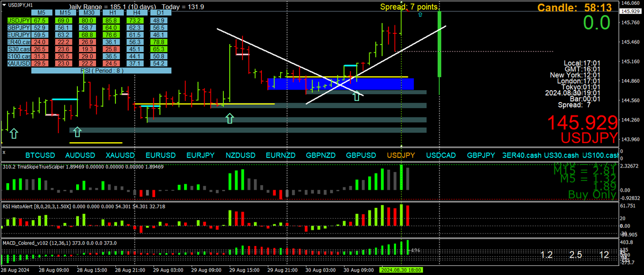Click the GER40 D1 RSI value 78.8
The width and height of the screenshot is (644, 275).
[x=160, y=41]
